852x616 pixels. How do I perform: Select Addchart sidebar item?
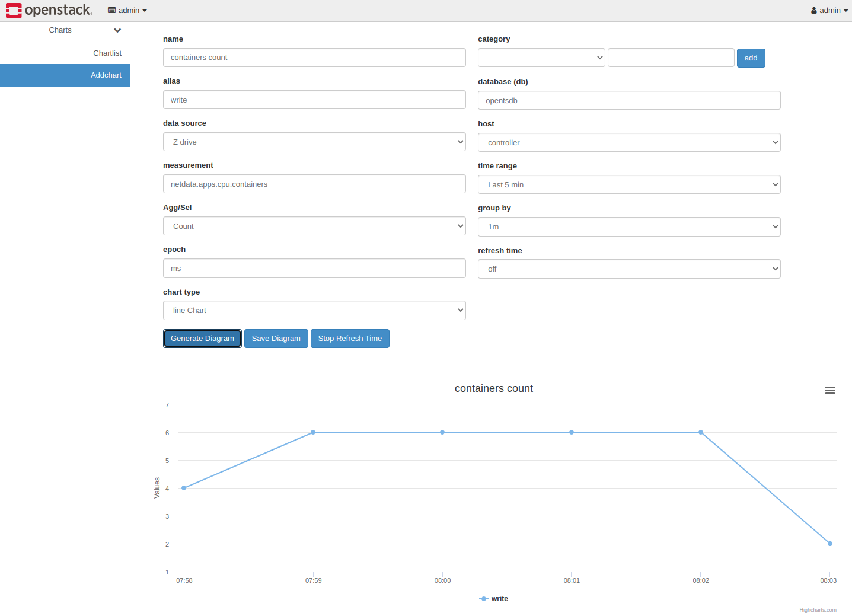(106, 75)
